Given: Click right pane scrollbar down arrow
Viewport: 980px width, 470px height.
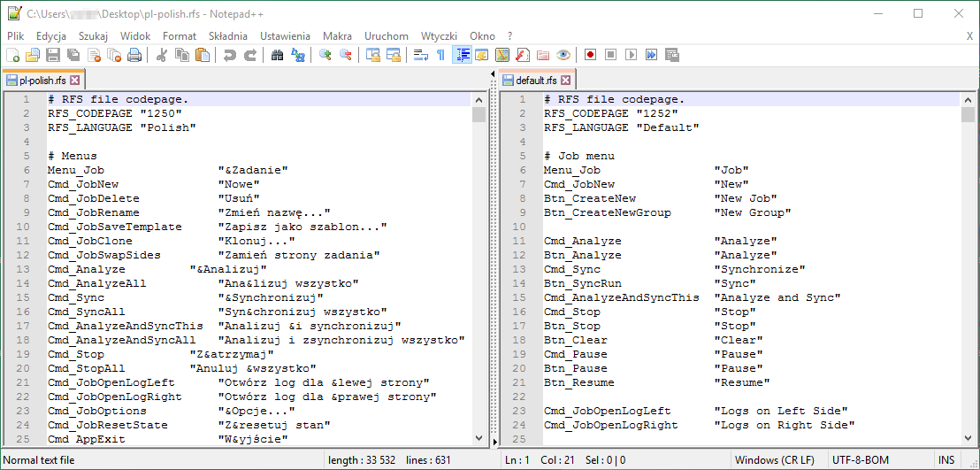Looking at the screenshot, I should tap(968, 438).
